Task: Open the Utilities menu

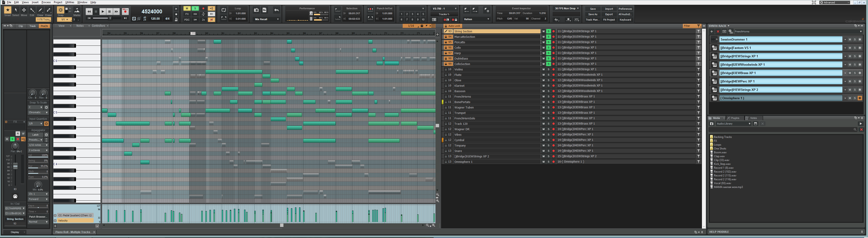Action: [x=70, y=2]
